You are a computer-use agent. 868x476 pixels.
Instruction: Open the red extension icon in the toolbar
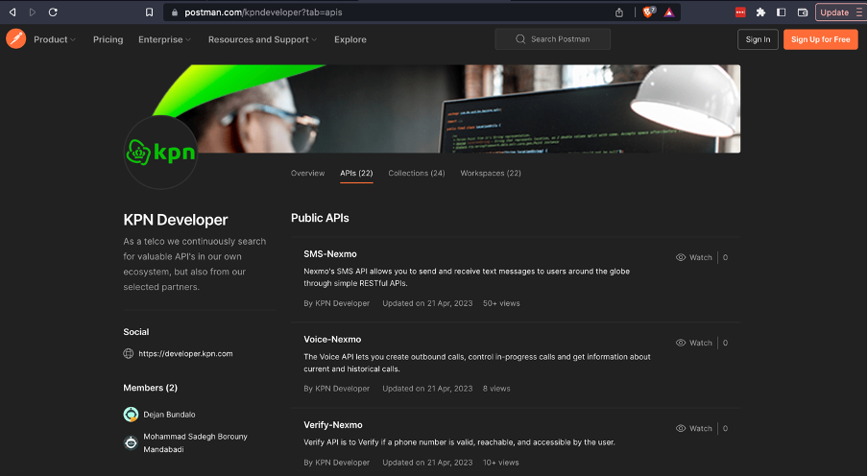[740, 12]
